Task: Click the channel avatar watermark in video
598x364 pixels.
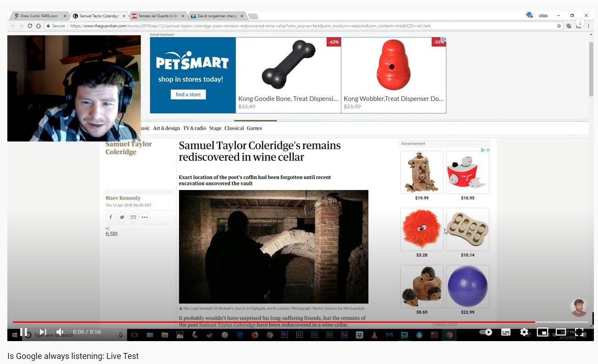Action: tap(579, 308)
